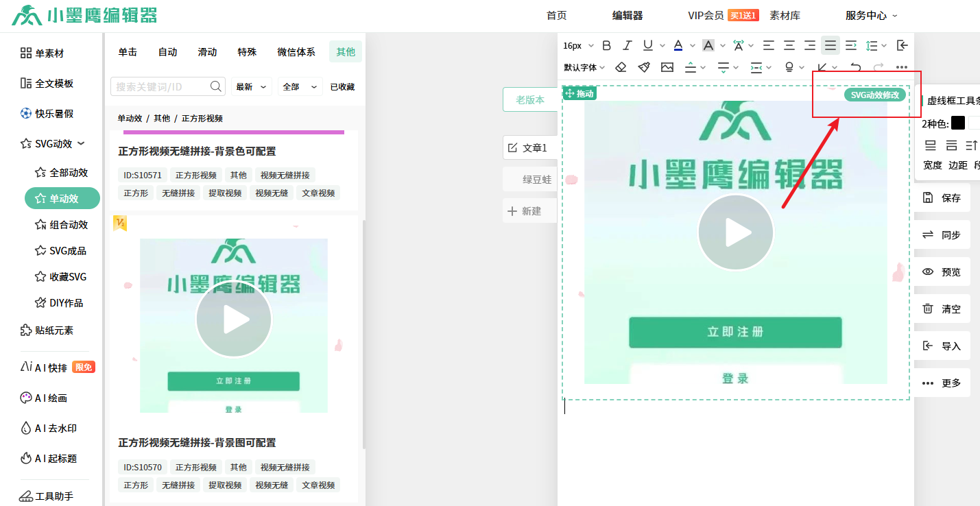The height and width of the screenshot is (506, 980).
Task: Click the 导入 button
Action: tap(943, 346)
